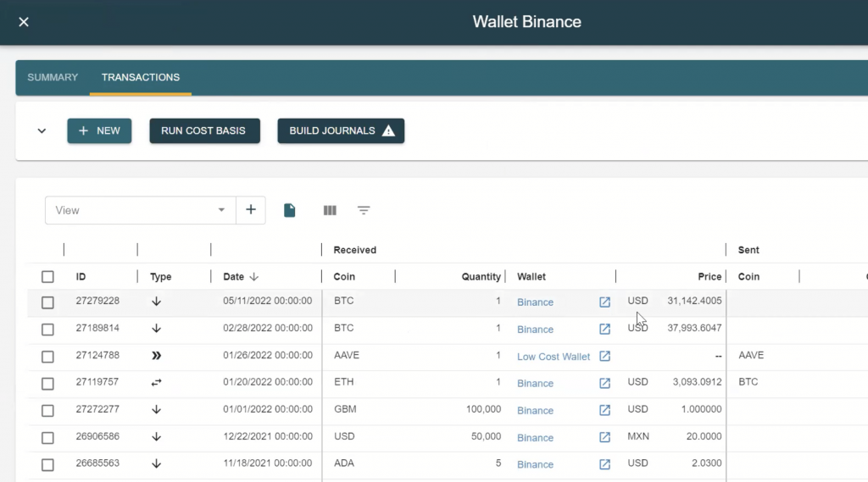Check the row for ID 26685563

point(47,465)
